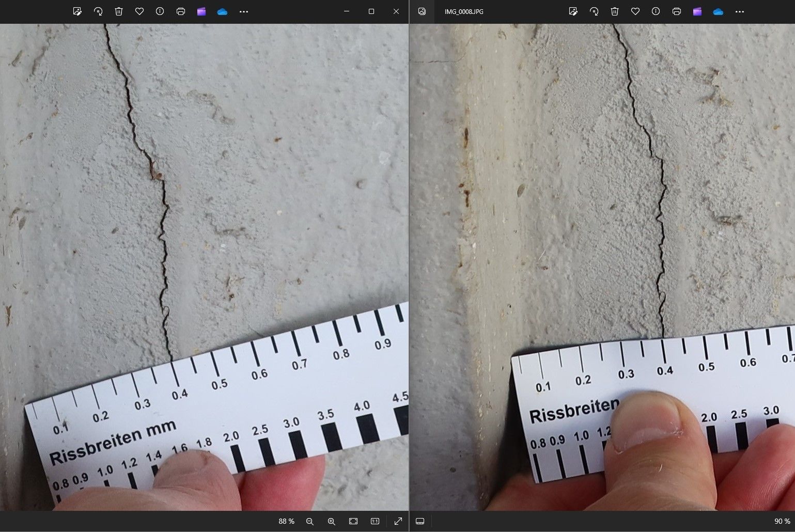Show file info panel in the left window
This screenshot has width=795, height=532.
(x=160, y=11)
